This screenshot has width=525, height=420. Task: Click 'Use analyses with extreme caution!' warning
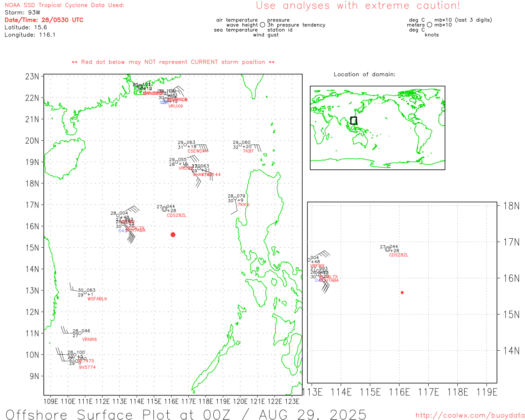click(x=358, y=6)
